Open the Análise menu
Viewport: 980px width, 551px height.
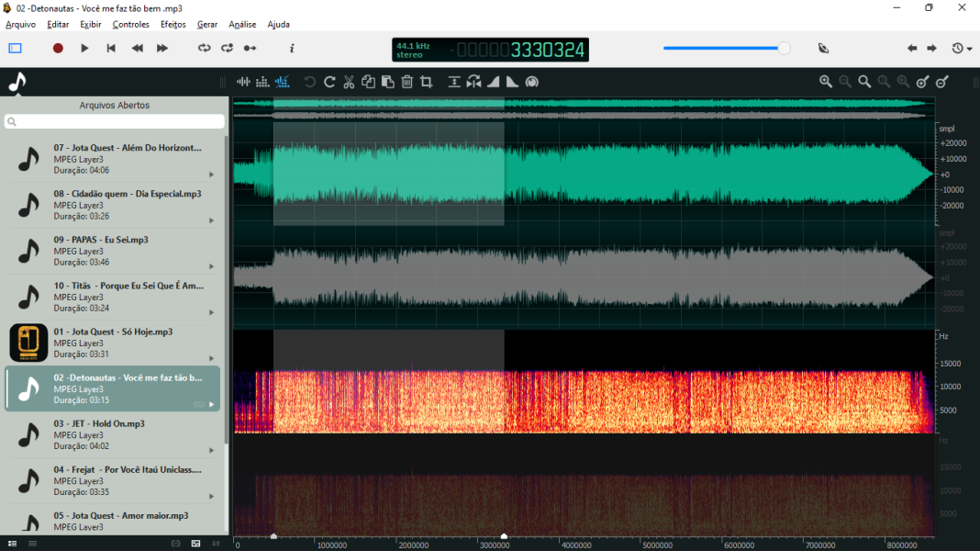[242, 24]
